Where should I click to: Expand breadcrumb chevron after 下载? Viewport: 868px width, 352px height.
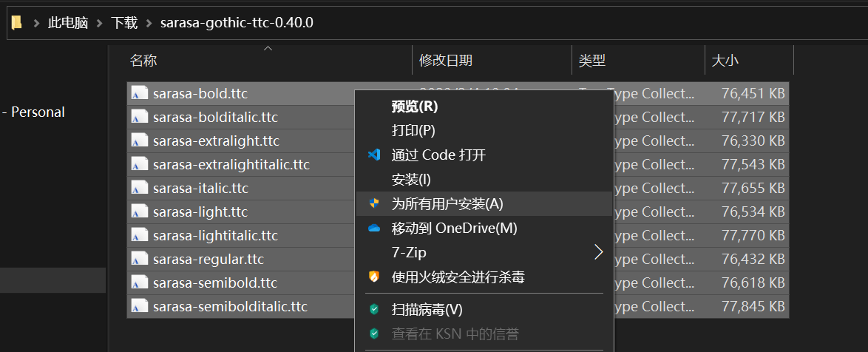149,23
